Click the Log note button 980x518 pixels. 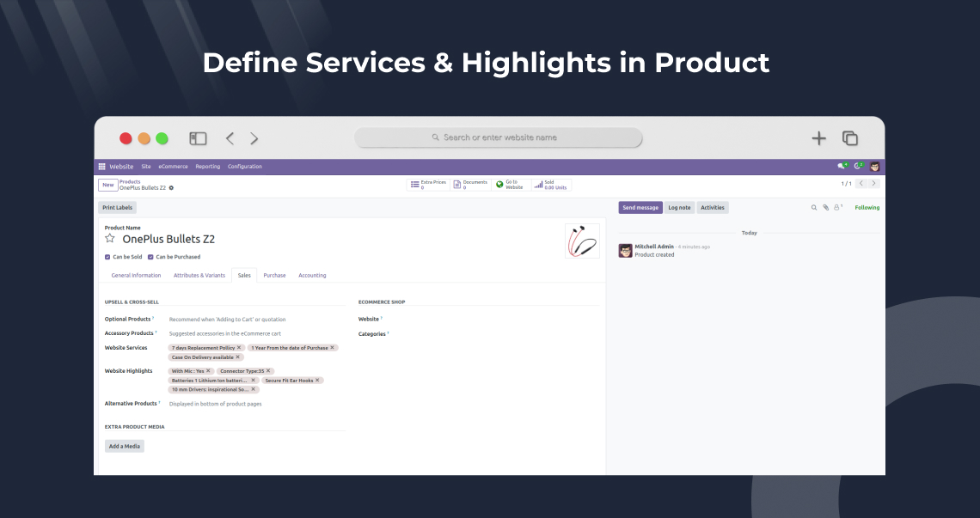(679, 207)
